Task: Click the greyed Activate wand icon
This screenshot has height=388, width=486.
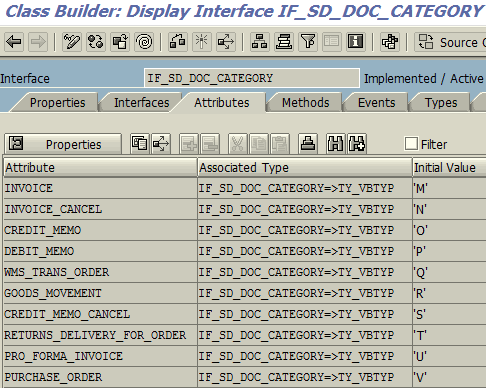Action: click(202, 42)
